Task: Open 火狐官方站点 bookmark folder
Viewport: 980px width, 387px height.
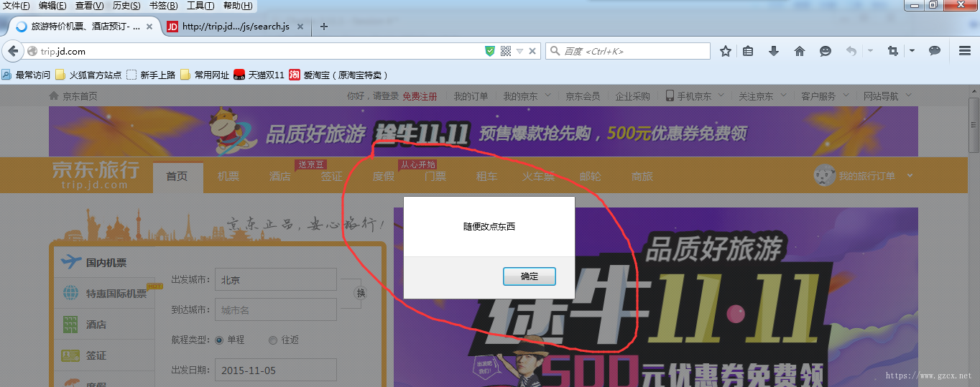Action: [88, 75]
